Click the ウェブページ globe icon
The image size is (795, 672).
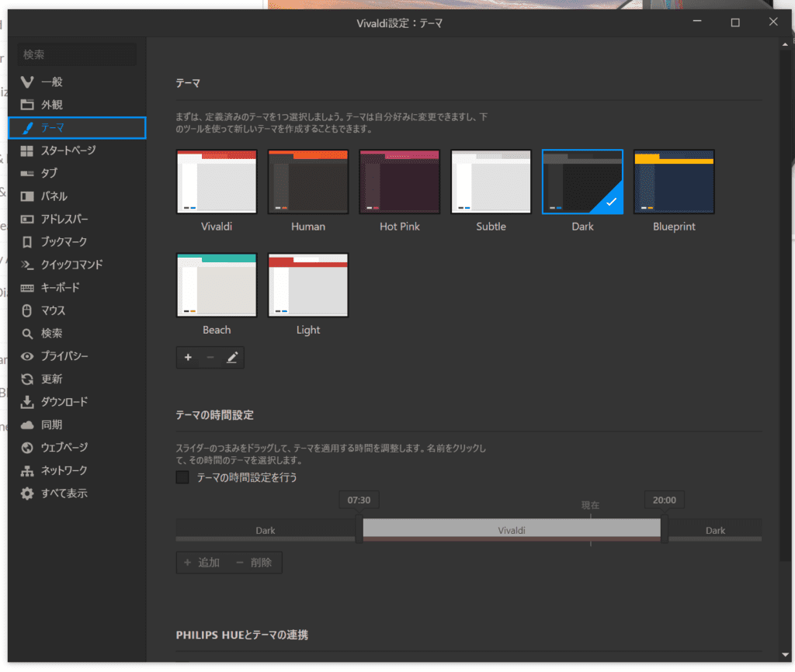point(27,448)
